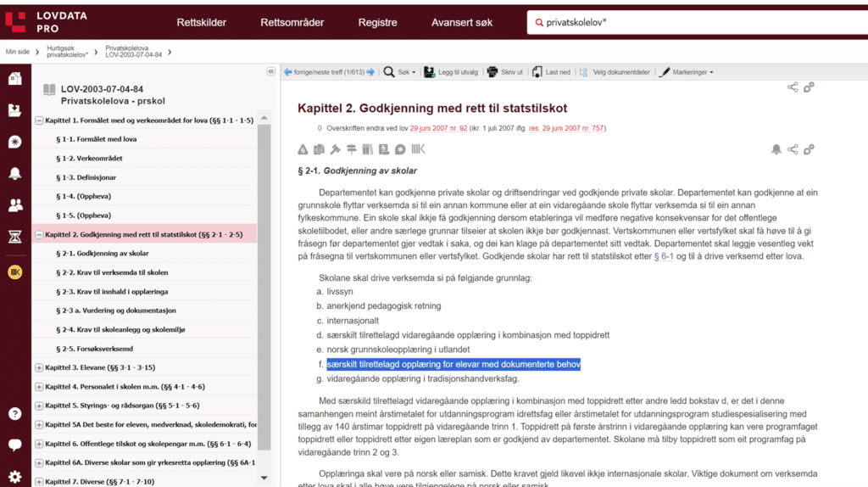Open link 29 juni 2007 nr. 92
Screen dimensions: 868x487
point(438,128)
